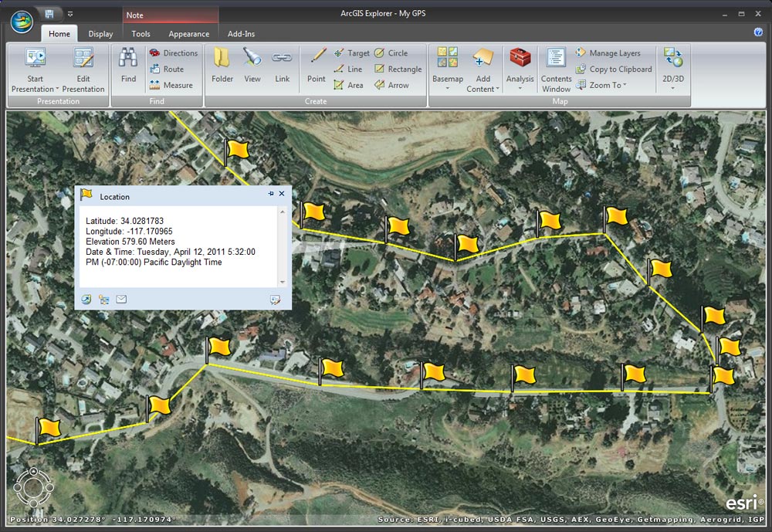Pin the Location popup open

pos(271,194)
